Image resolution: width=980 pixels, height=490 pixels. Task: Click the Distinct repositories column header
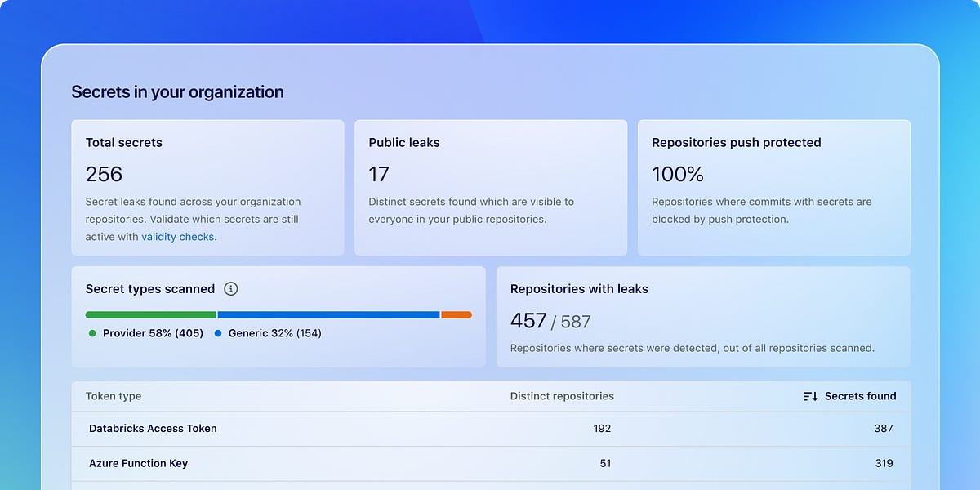click(562, 396)
